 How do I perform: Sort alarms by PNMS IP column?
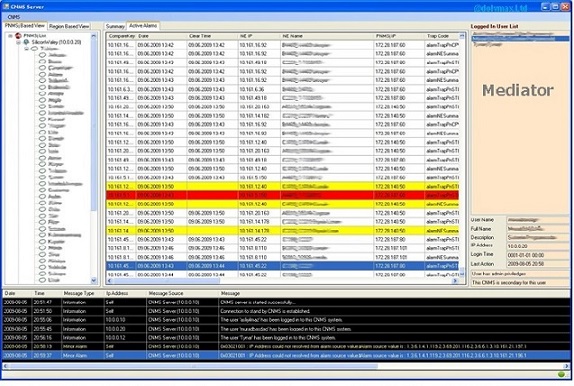pyautogui.click(x=399, y=36)
